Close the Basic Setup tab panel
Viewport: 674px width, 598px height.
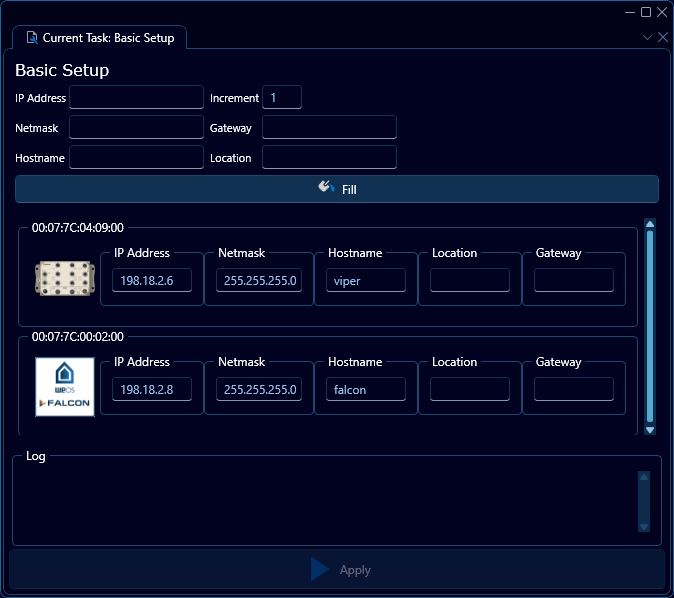(662, 37)
